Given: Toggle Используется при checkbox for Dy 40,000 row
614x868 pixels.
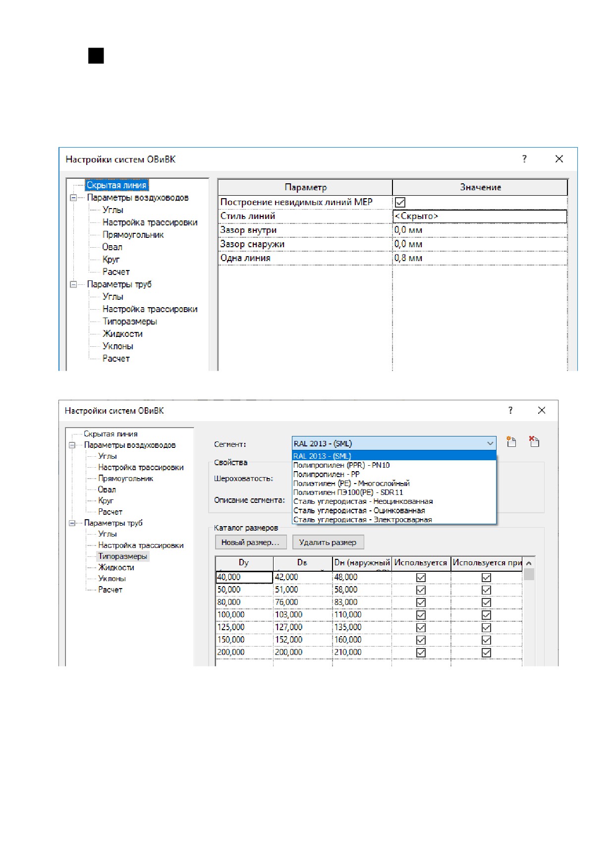Looking at the screenshot, I should (486, 577).
